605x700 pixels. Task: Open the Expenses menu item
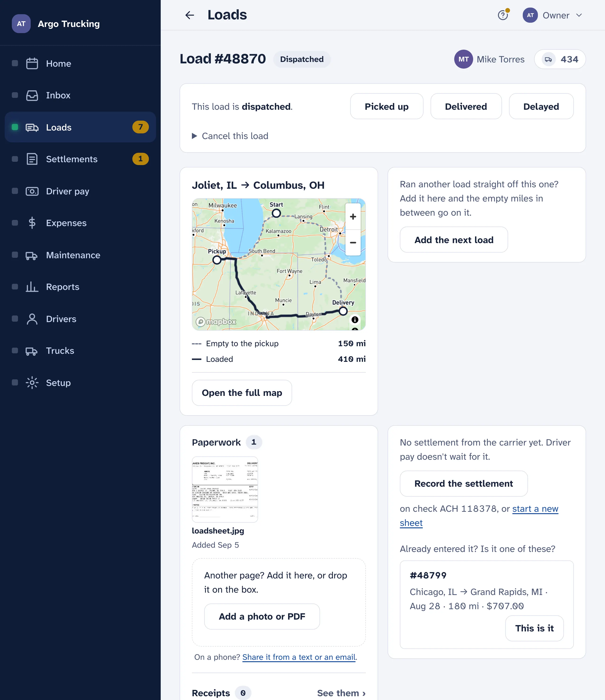click(80, 223)
